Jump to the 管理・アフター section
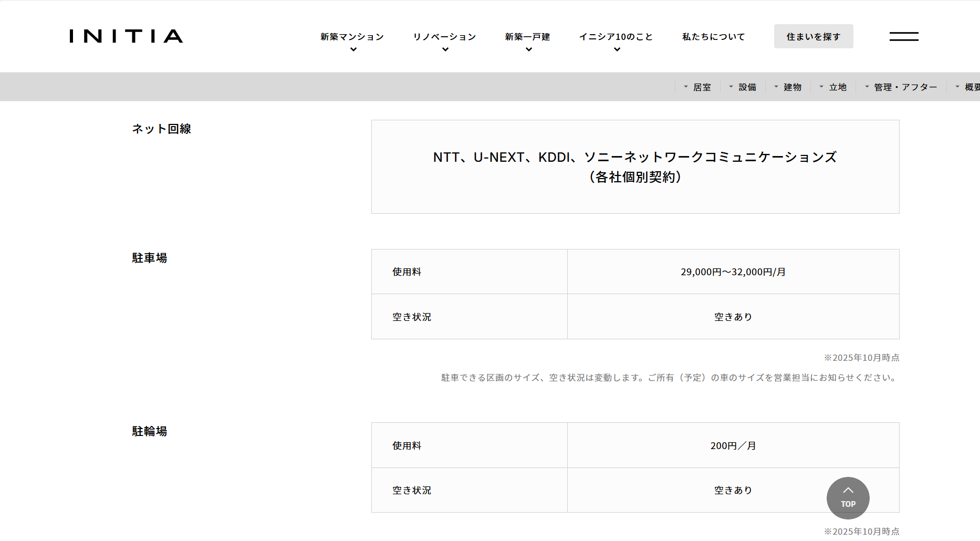This screenshot has height=541, width=980. (905, 87)
